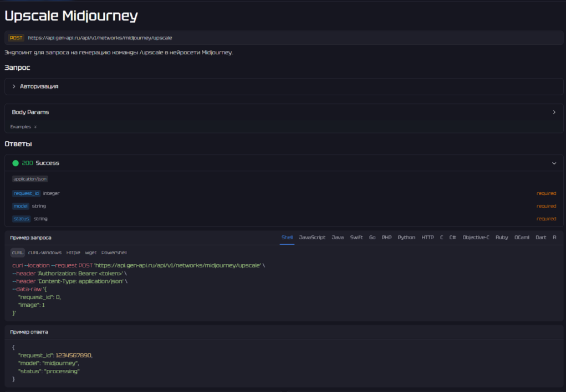
Task: Expand the Авторизация section chevron
Action: 14,86
